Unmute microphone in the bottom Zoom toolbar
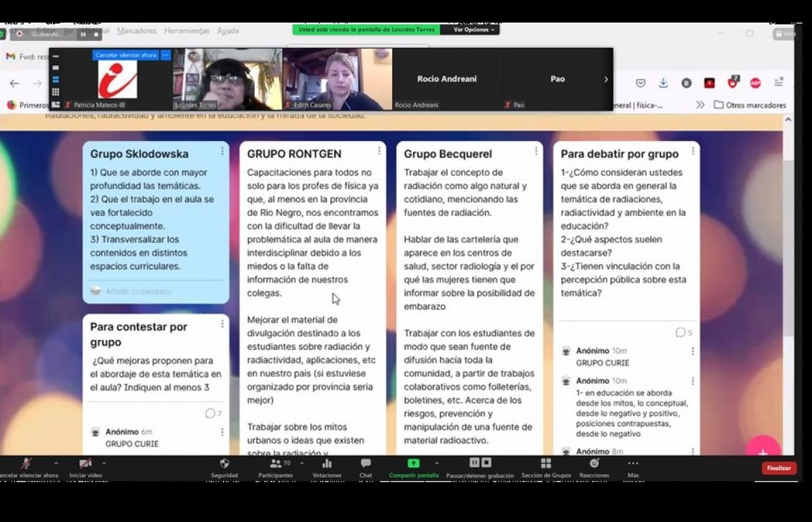The height and width of the screenshot is (522, 812). click(x=26, y=464)
